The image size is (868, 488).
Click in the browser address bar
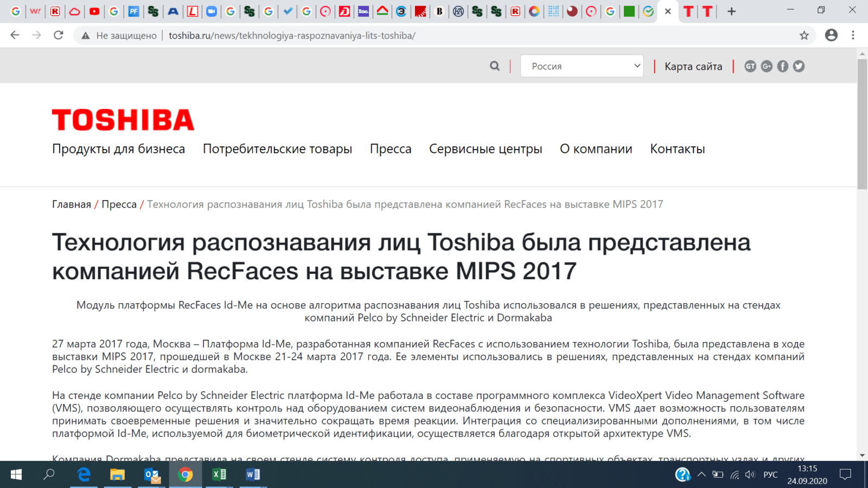[x=325, y=35]
